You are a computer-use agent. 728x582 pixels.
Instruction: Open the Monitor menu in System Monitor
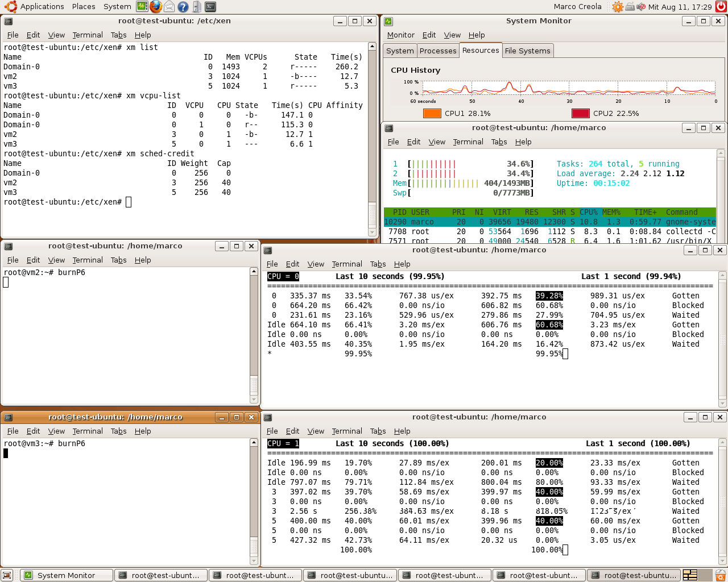point(401,35)
